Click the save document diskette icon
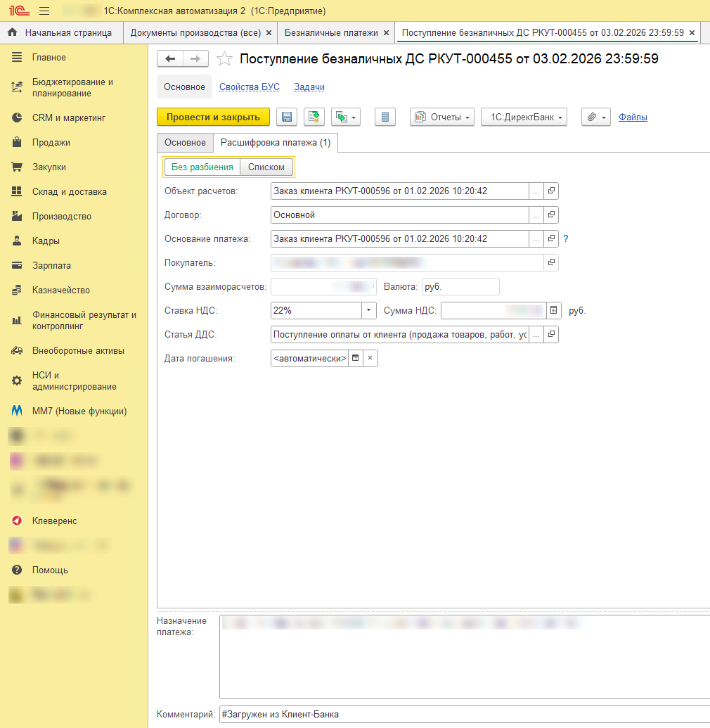Viewport: 710px width, 728px height. pos(287,117)
